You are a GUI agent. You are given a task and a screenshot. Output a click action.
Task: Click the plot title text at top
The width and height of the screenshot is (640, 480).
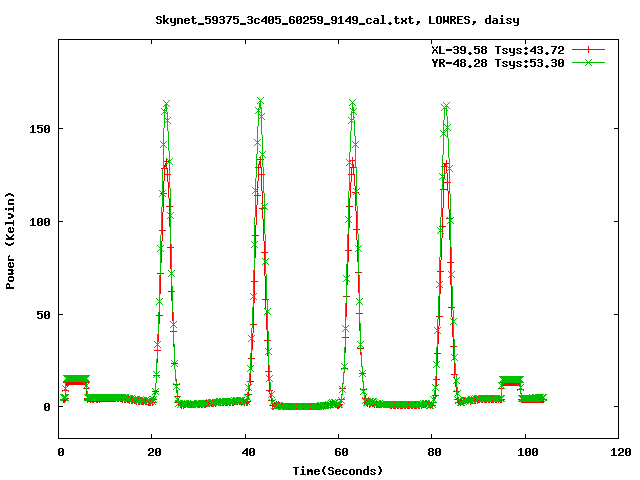pyautogui.click(x=337, y=19)
